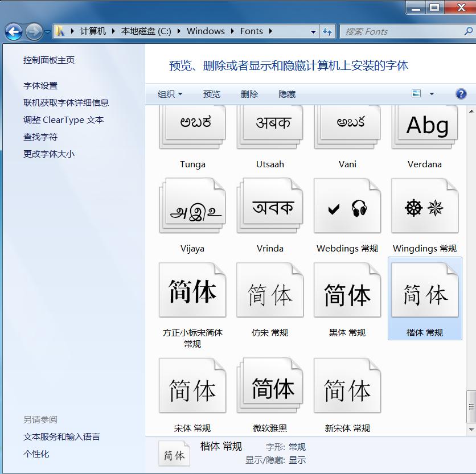Open the 组织 dropdown menu
476x474 pixels.
pos(170,94)
